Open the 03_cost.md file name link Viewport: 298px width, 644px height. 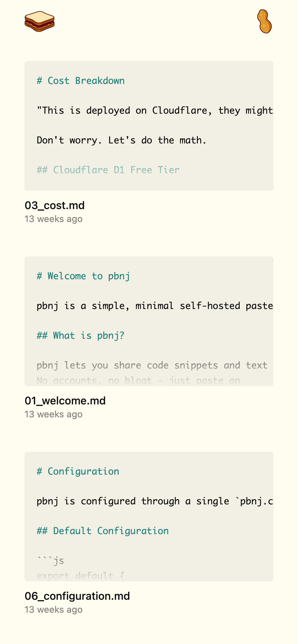(55, 206)
